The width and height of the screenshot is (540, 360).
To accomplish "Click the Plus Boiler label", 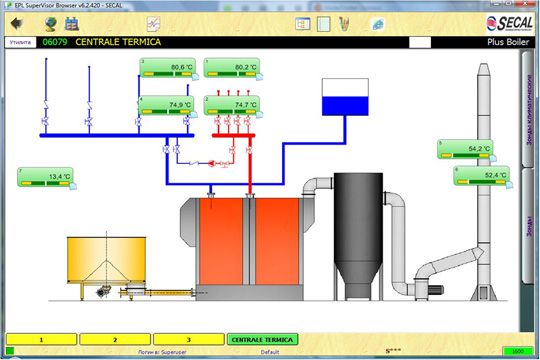I will coord(508,42).
